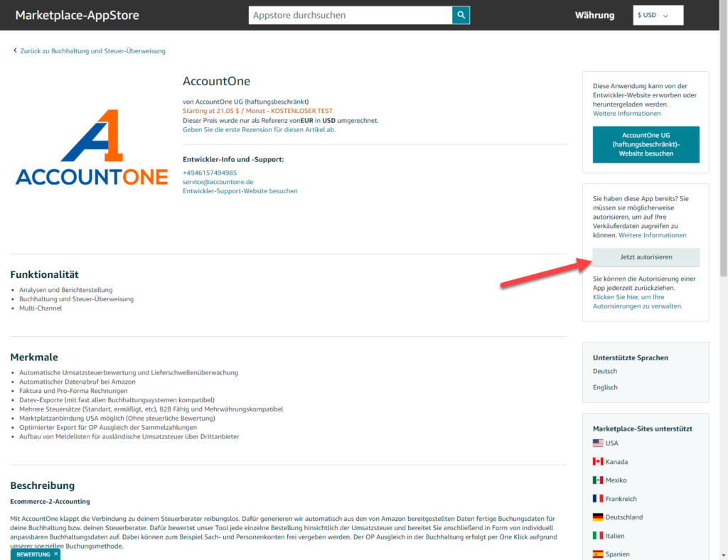
Task: Close the BEWERTUNG tab with X
Action: 55,554
